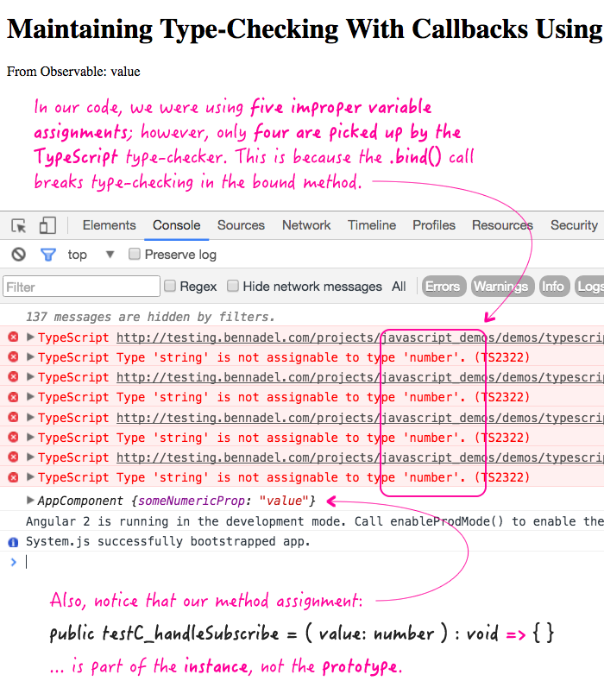Toggle Hide network messages checkbox

pyautogui.click(x=233, y=287)
